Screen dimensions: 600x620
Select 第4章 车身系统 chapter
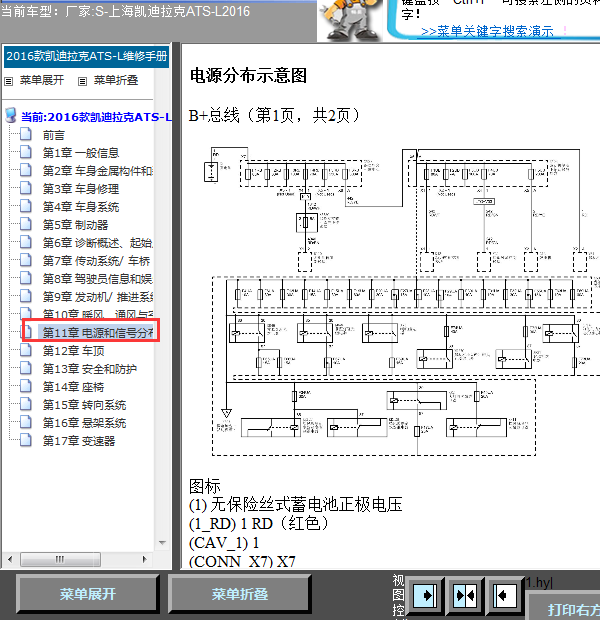tap(81, 207)
